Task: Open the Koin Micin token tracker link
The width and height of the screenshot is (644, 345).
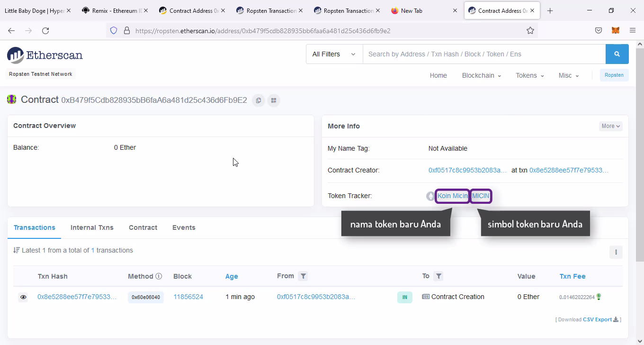Action: 452,196
